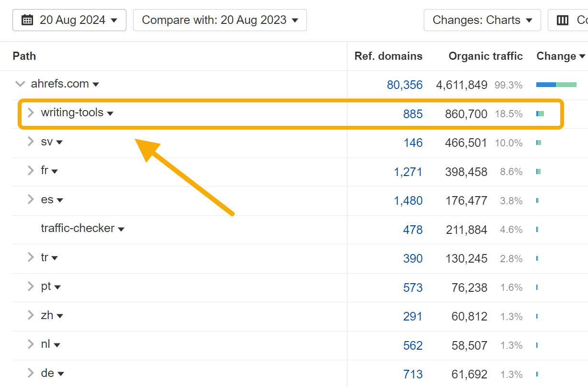
Task: Click the 80,356 referring domains link
Action: tap(406, 85)
